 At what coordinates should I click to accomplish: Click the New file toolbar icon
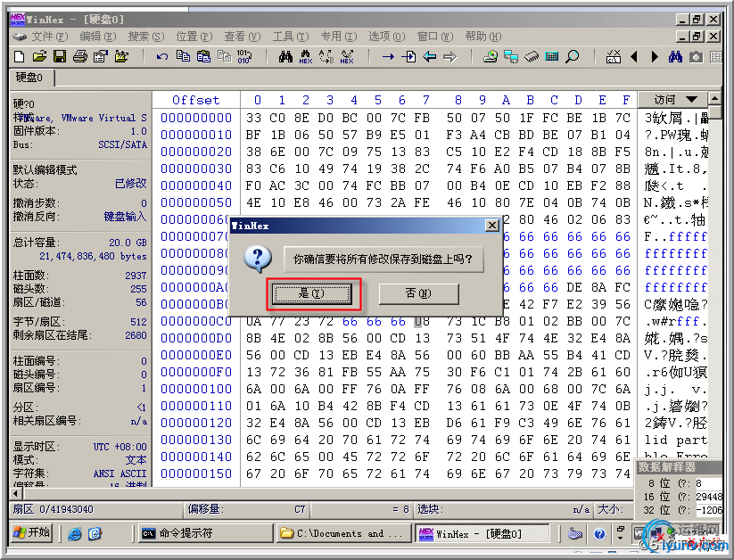tap(20, 57)
